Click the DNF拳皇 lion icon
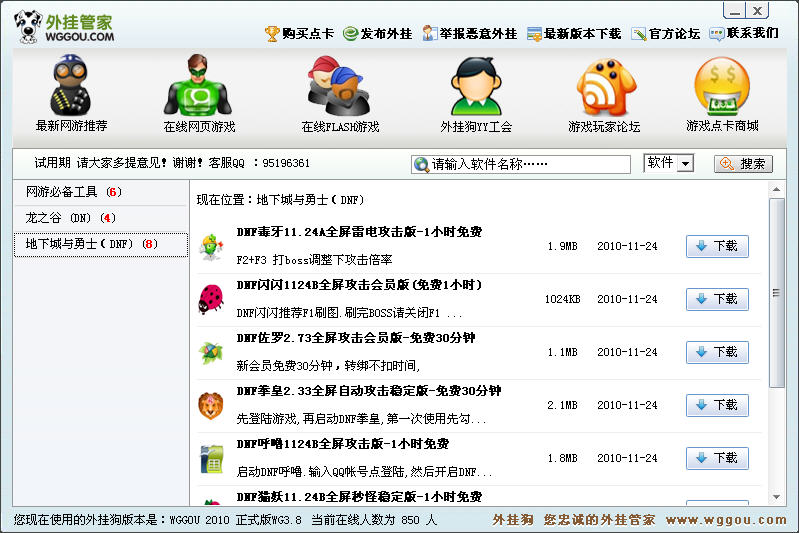The height and width of the screenshot is (533, 799). pyautogui.click(x=210, y=406)
